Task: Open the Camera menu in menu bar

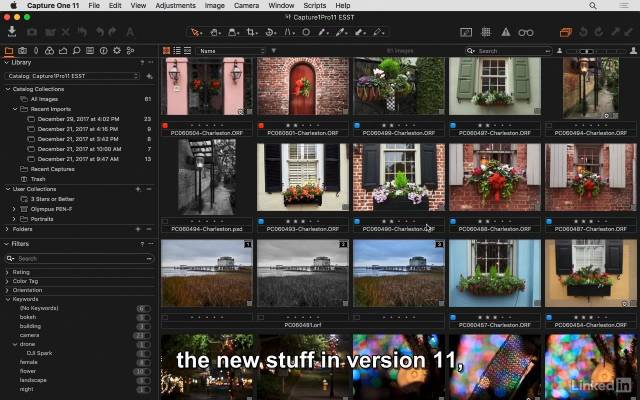Action: (246, 6)
